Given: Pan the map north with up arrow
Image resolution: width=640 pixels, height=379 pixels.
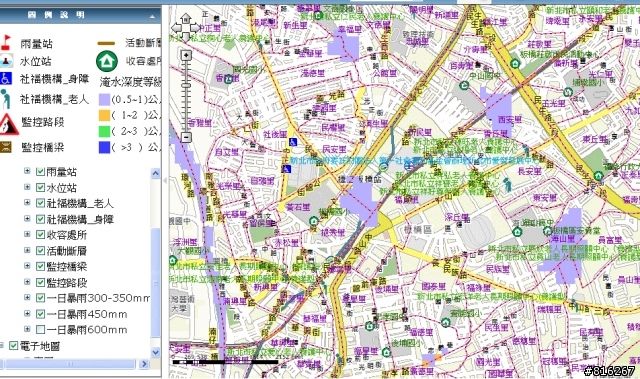Looking at the screenshot, I should (x=186, y=18).
